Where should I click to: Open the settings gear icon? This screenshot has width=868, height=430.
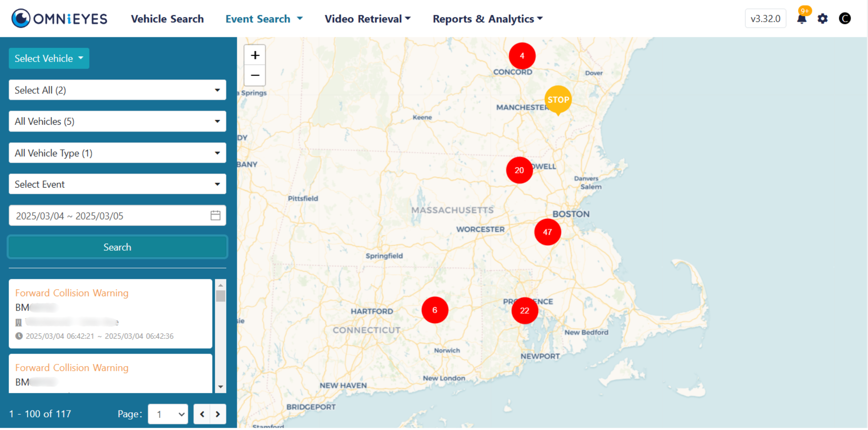823,19
